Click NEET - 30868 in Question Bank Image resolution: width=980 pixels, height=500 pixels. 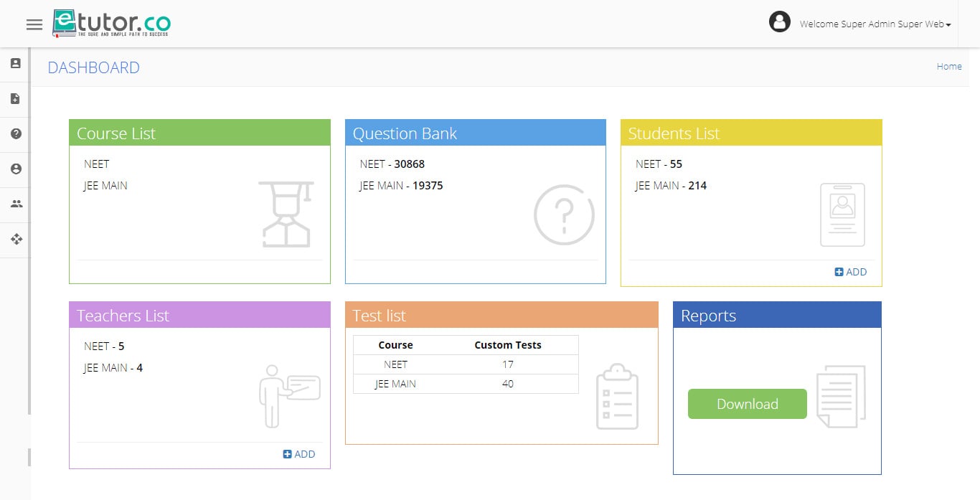pos(392,164)
